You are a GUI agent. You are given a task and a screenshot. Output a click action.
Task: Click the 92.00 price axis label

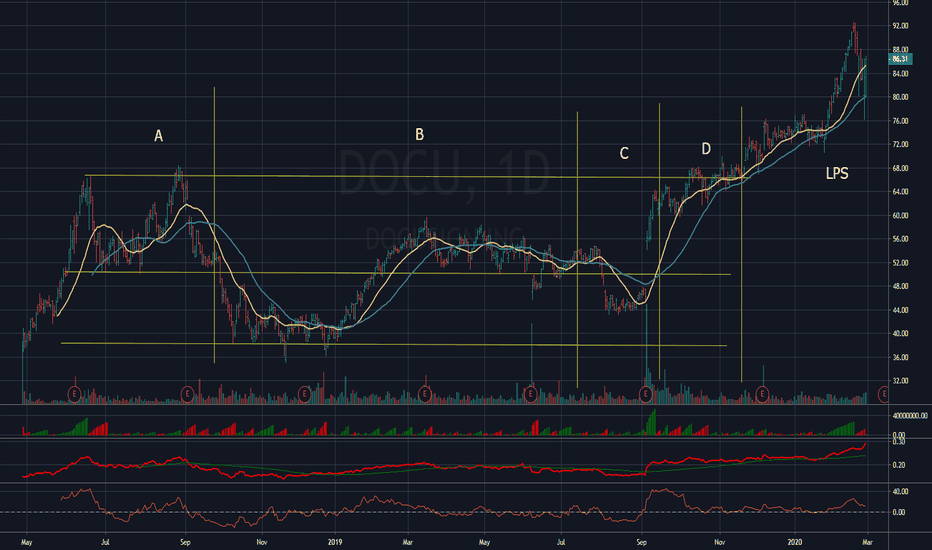(900, 26)
